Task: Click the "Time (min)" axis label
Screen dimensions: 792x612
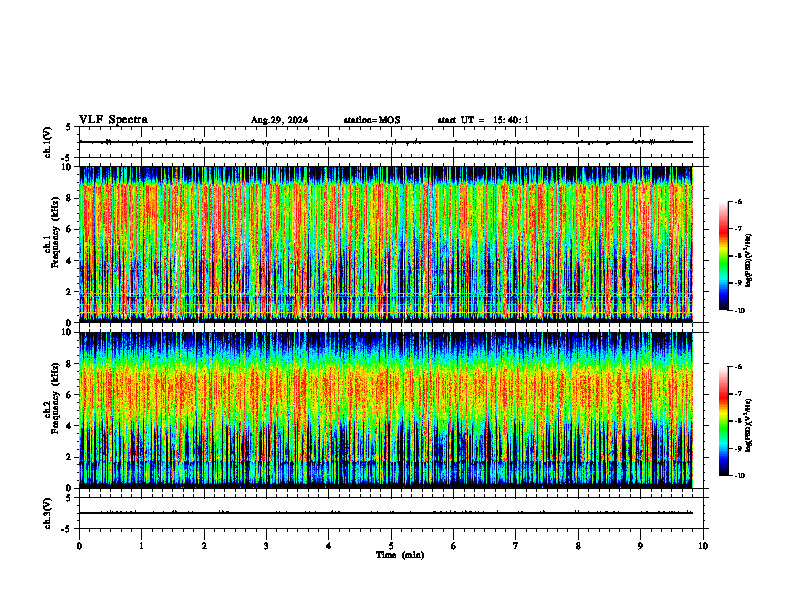Action: [x=400, y=555]
